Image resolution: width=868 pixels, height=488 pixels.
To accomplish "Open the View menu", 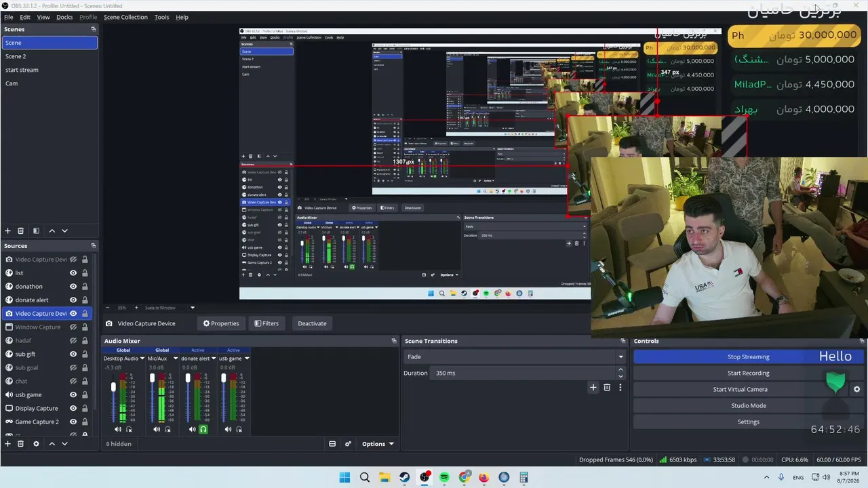I will [x=43, y=17].
